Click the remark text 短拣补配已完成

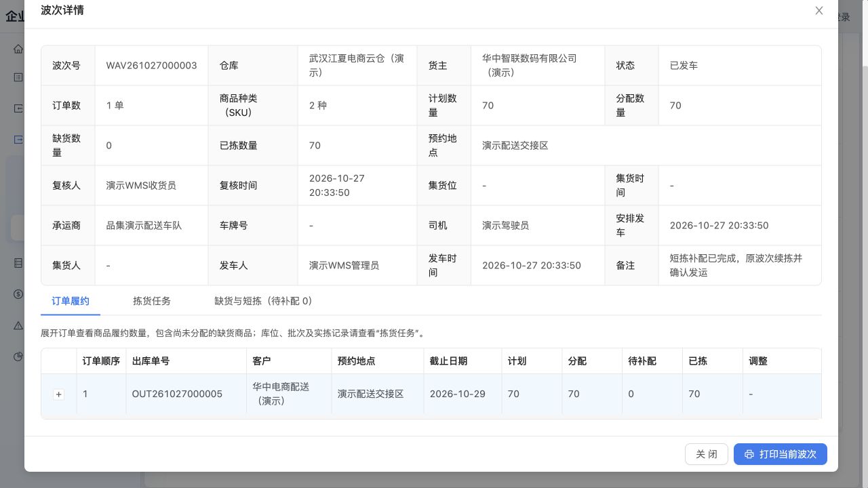tap(707, 258)
